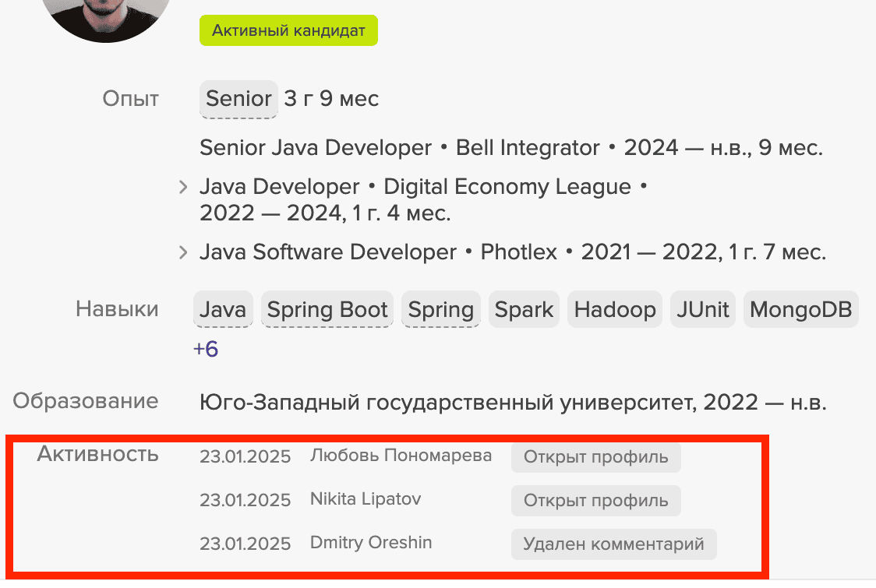The height and width of the screenshot is (588, 876).
Task: Click the Spark skill tag
Action: (524, 309)
